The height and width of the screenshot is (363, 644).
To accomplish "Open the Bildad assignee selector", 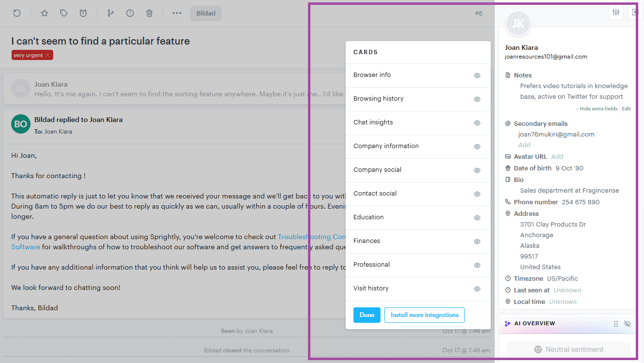I will coord(205,13).
